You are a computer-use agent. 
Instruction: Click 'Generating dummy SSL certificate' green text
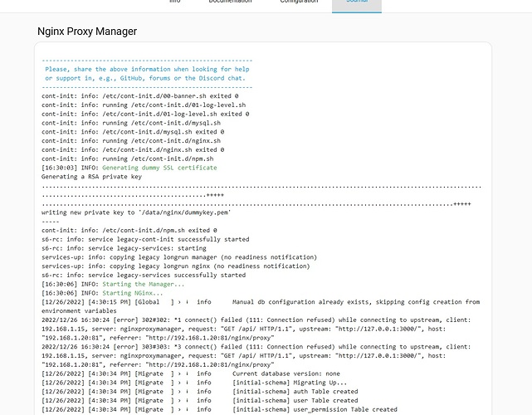click(159, 168)
